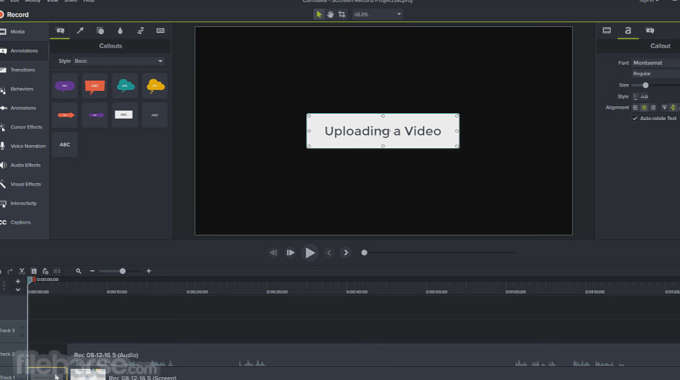Collapse tracks with the chevron arrow
The height and width of the screenshot is (380, 680).
tap(18, 290)
